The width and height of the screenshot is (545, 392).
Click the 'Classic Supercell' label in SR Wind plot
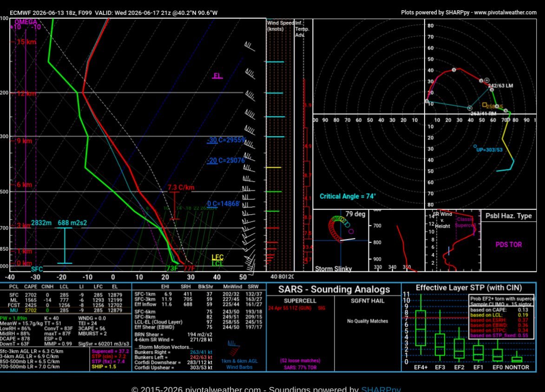point(465,222)
